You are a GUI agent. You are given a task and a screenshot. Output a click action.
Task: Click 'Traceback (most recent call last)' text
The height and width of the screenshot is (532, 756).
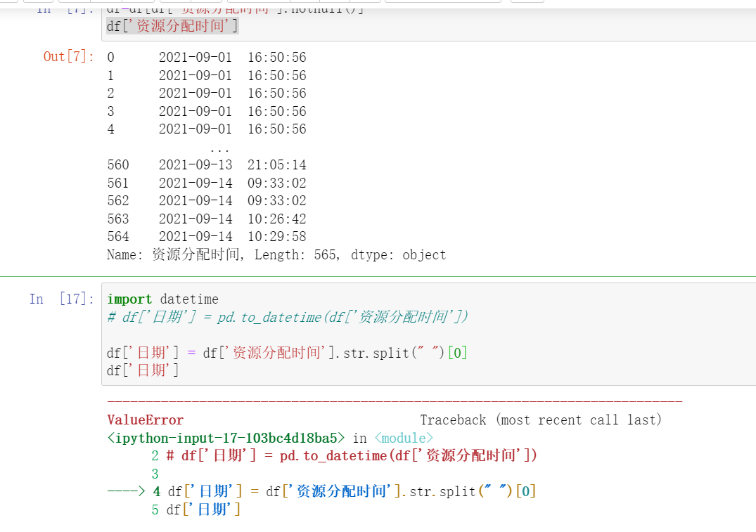click(541, 420)
